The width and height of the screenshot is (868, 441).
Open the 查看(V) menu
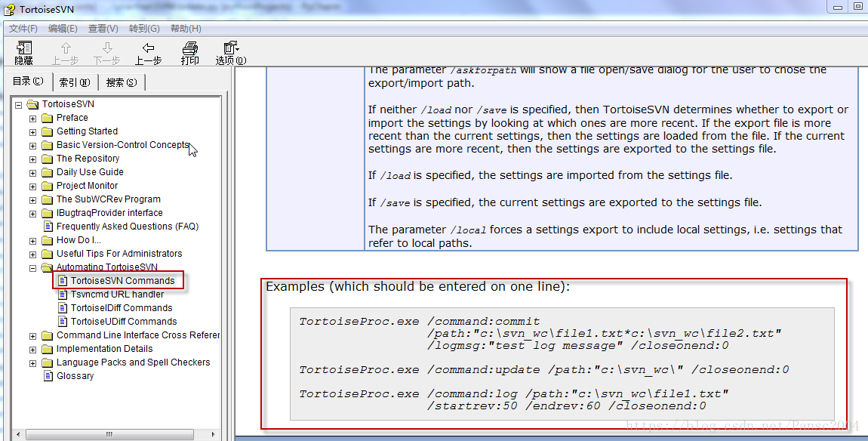[x=103, y=28]
